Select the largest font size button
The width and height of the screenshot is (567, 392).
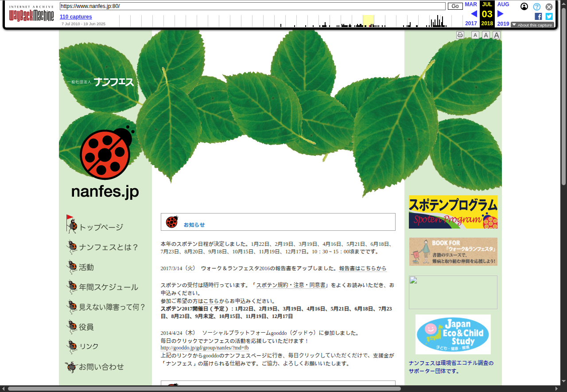(497, 35)
